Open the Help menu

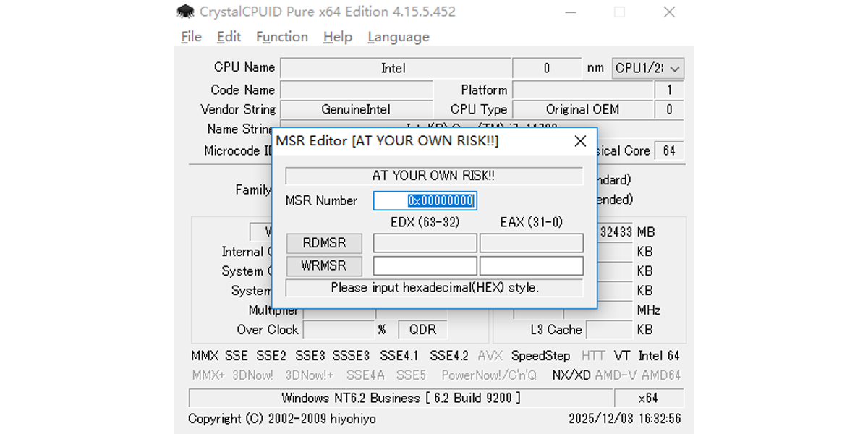click(337, 37)
